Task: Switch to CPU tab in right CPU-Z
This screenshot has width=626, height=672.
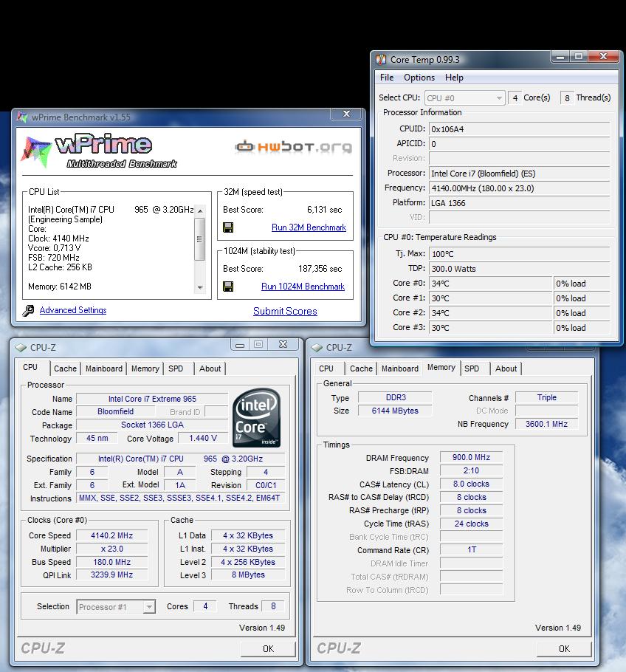Action: (326, 368)
